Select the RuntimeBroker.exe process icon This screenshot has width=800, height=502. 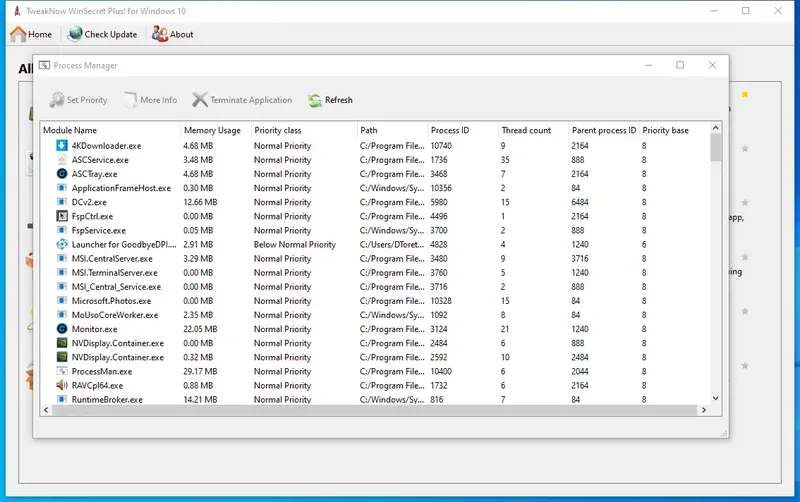62,399
